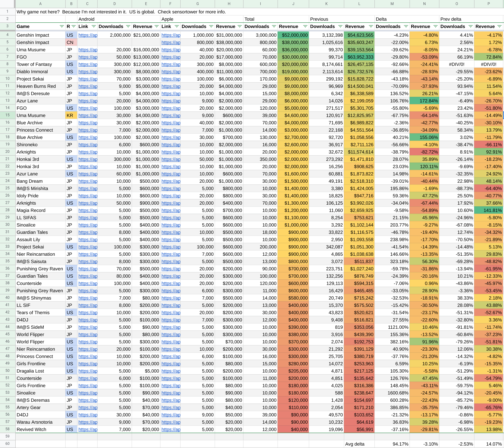This screenshot has height=448, width=504.
Task: Open filter icon on R column
Action: click(73, 26)
